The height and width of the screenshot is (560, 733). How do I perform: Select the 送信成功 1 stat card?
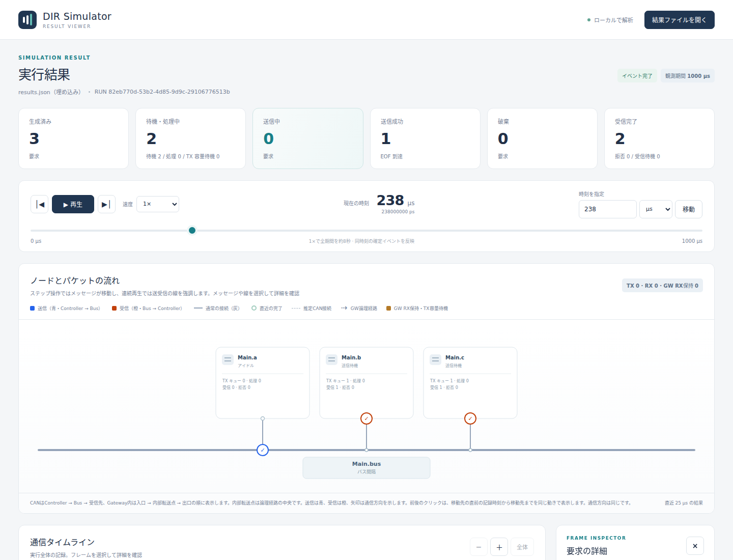coord(425,138)
